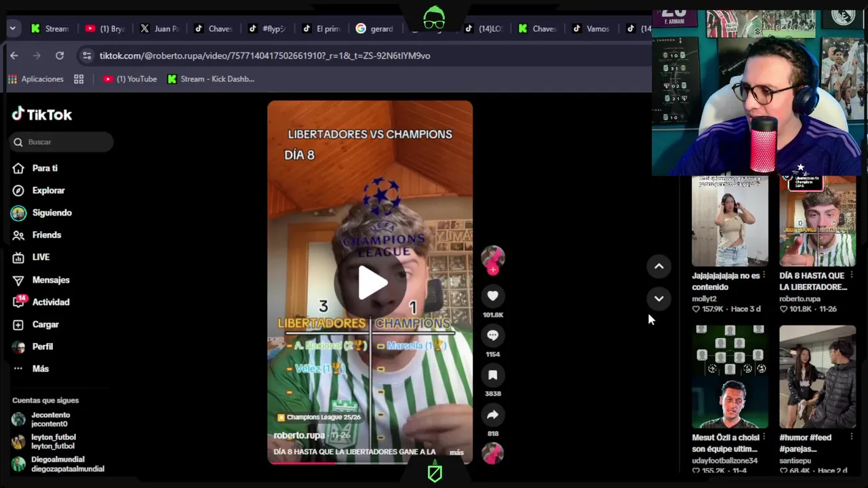868x488 pixels.
Task: View site information icon in address bar
Action: (x=85, y=56)
